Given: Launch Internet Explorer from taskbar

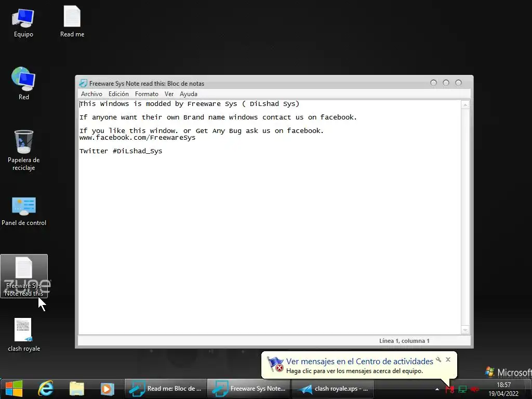Looking at the screenshot, I should pyautogui.click(x=46, y=389).
